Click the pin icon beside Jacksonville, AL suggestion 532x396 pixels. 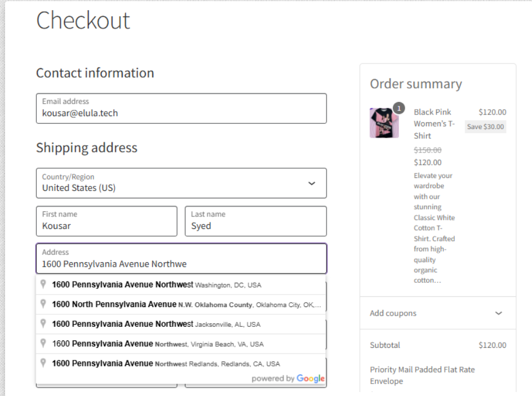pos(43,323)
